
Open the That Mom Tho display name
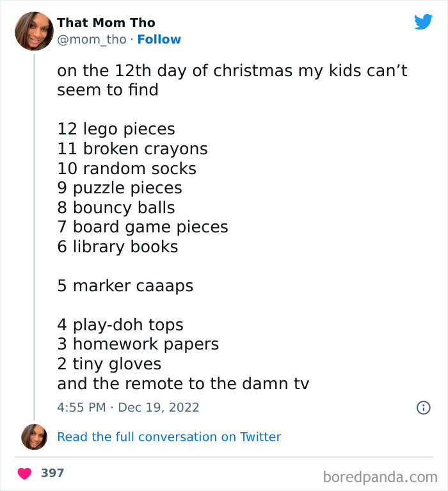(106, 23)
